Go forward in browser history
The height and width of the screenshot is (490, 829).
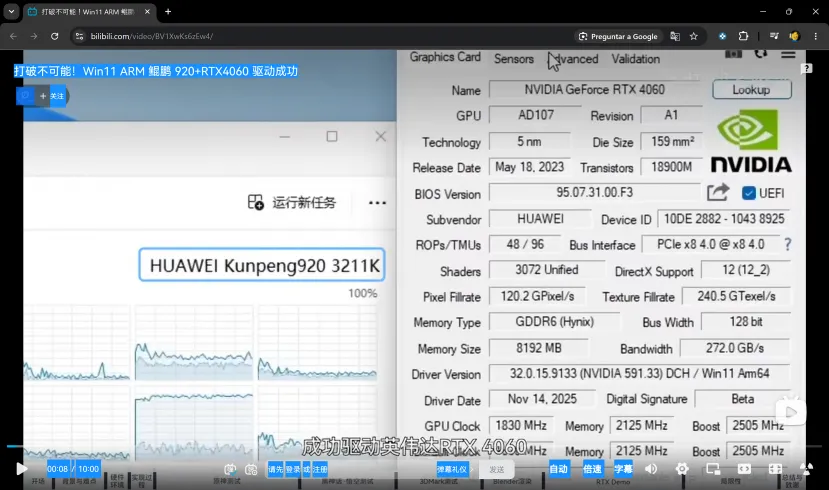[34, 36]
